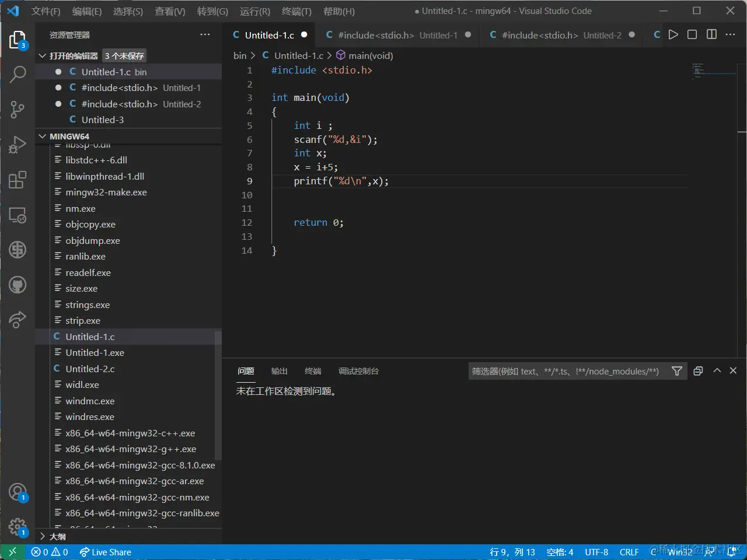Open Untitled-2.c in the file tree
This screenshot has width=747, height=560.
click(90, 369)
